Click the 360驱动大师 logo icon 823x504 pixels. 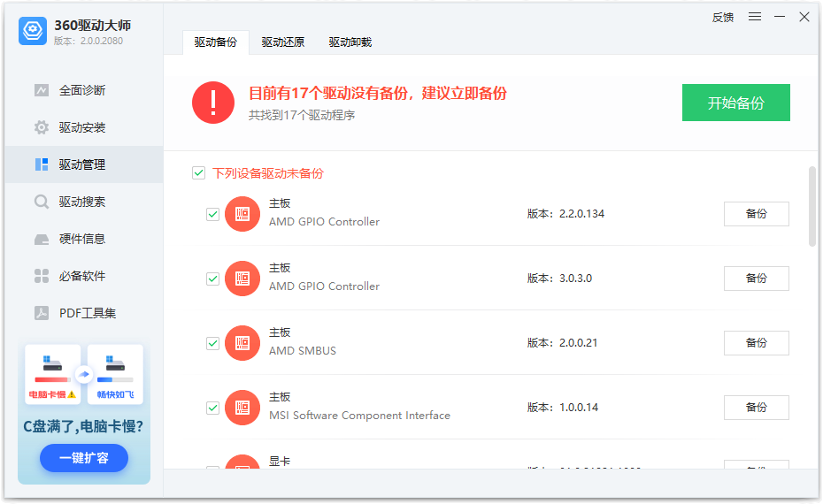pyautogui.click(x=33, y=30)
